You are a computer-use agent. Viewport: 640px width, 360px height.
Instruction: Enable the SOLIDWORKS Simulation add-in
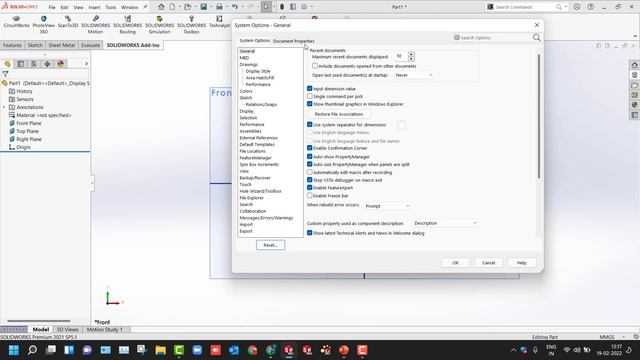159,24
